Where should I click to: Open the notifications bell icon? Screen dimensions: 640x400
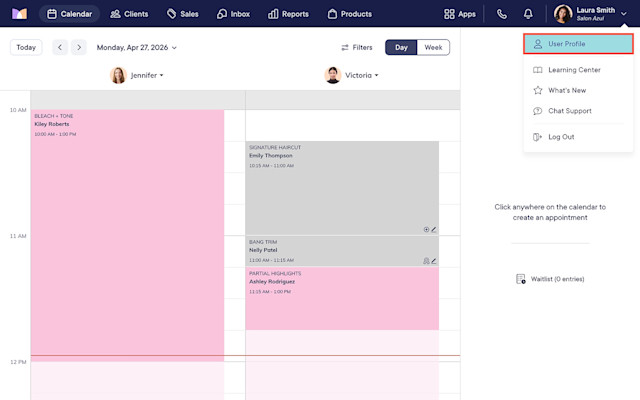point(528,14)
